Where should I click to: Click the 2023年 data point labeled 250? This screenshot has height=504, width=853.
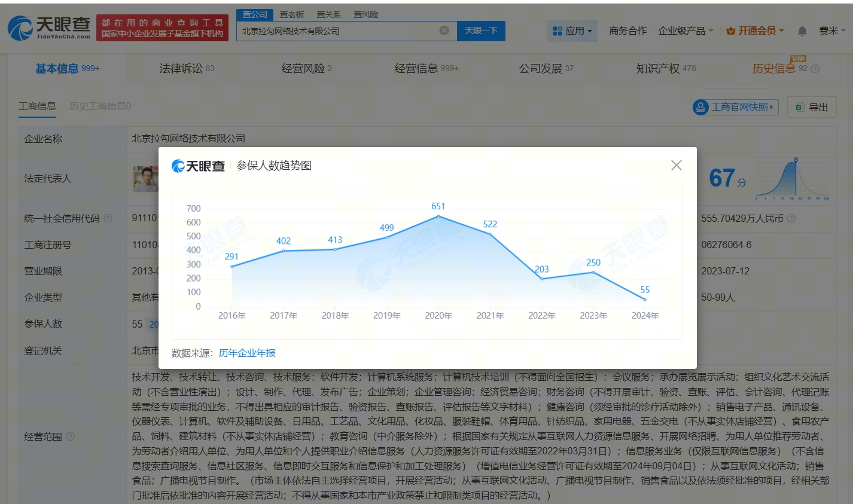tap(593, 272)
